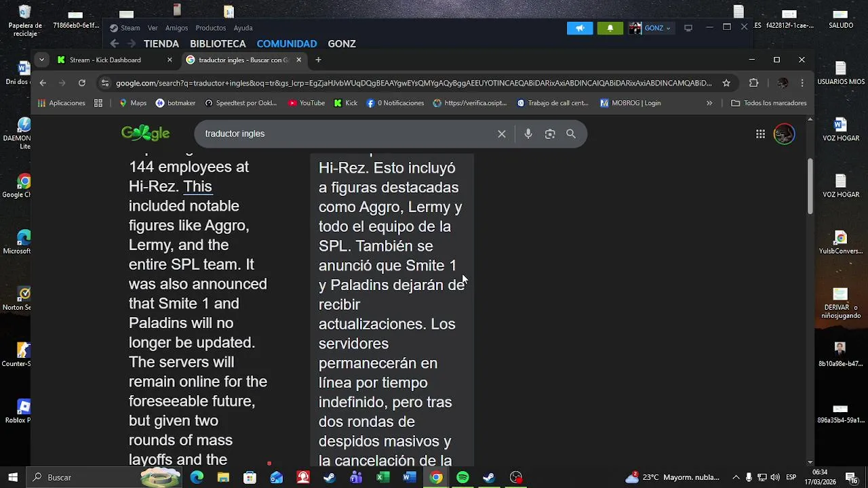Open the botmaker bookmark
Screen dimensions: 868x488
(176, 103)
